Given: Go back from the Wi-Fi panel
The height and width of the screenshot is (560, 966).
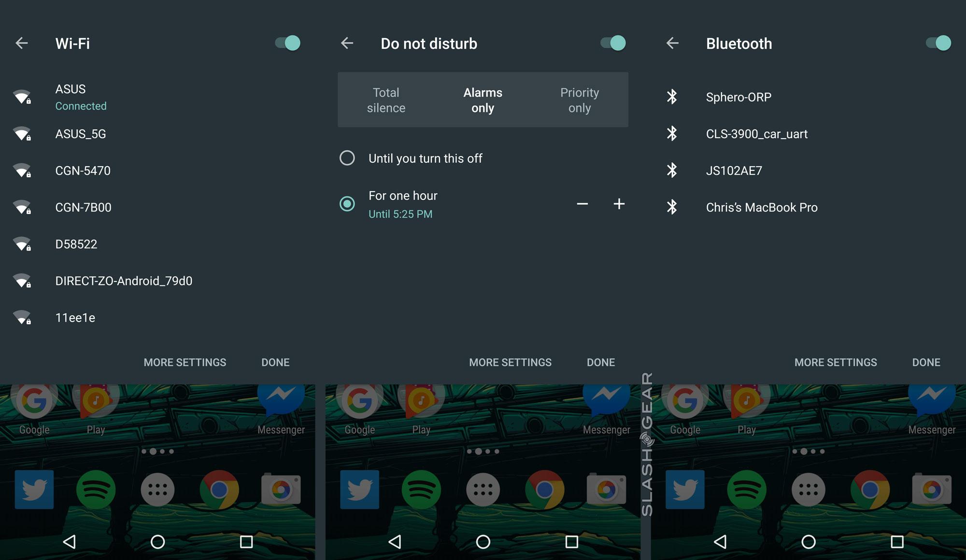Looking at the screenshot, I should (22, 43).
